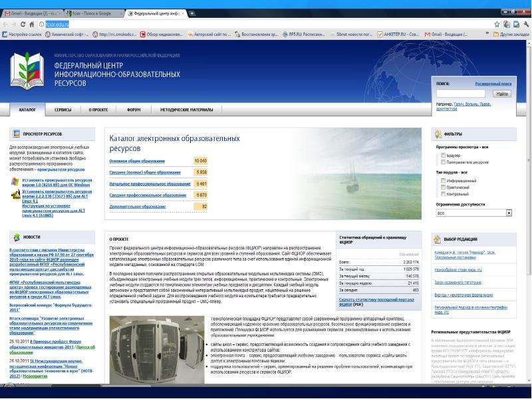Click the Найти search button
The width and height of the screenshot is (532, 399).
tap(502, 94)
